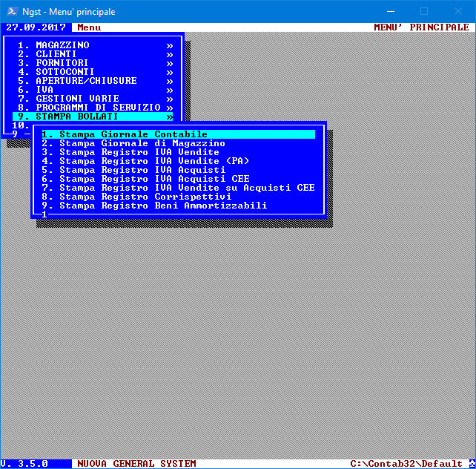The image size is (476, 469).
Task: Expand the CLIENTI submenu arrow
Action: 170,54
